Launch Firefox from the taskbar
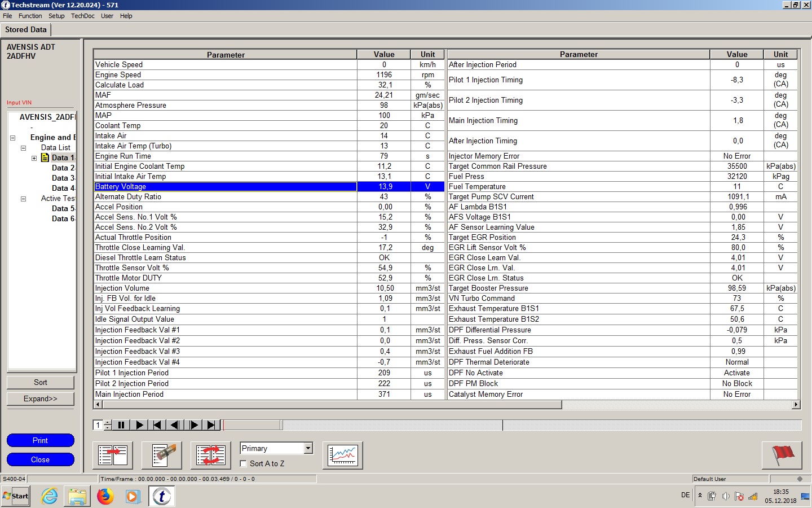The width and height of the screenshot is (812, 508). (105, 496)
